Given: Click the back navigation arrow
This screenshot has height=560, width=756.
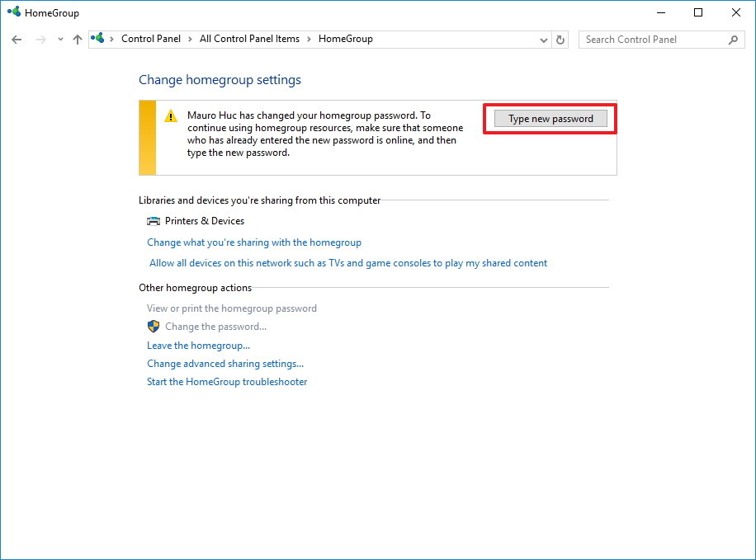Looking at the screenshot, I should coord(17,39).
